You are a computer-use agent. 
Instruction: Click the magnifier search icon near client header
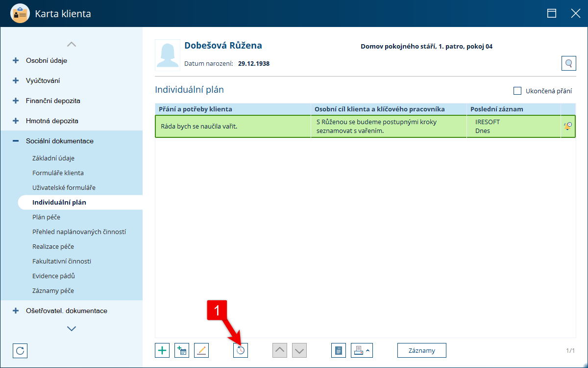tap(568, 63)
